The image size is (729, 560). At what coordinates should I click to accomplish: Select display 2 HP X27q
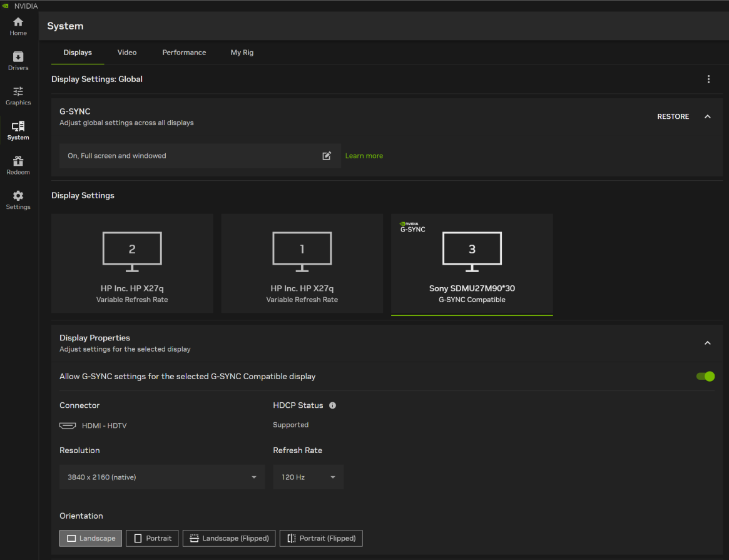[132, 263]
